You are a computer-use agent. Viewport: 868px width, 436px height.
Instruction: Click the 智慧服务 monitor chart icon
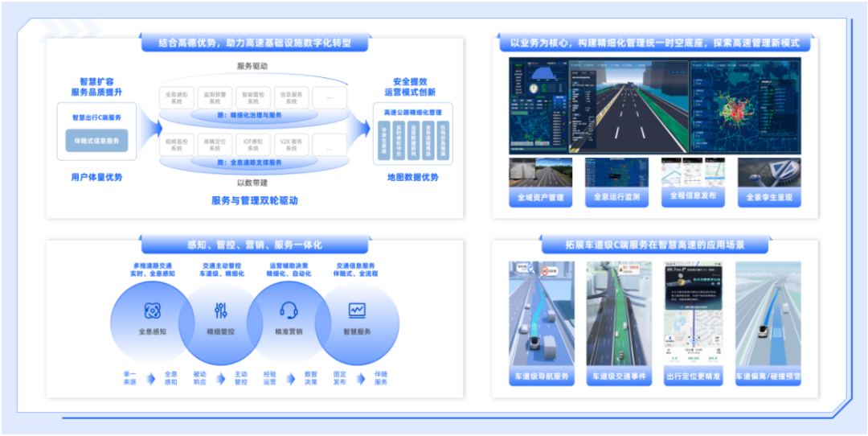coord(358,311)
